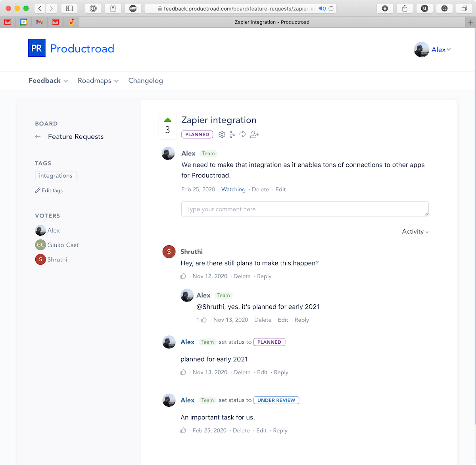This screenshot has height=465, width=476.
Task: Click the move post arrow icon
Action: coord(242,134)
